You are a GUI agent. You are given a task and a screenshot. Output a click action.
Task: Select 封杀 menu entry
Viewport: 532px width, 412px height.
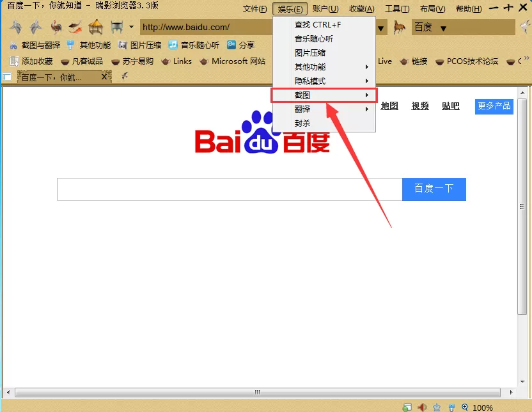point(324,123)
